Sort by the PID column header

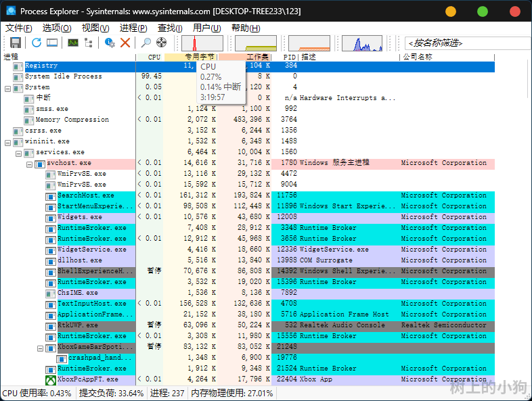[x=289, y=57]
